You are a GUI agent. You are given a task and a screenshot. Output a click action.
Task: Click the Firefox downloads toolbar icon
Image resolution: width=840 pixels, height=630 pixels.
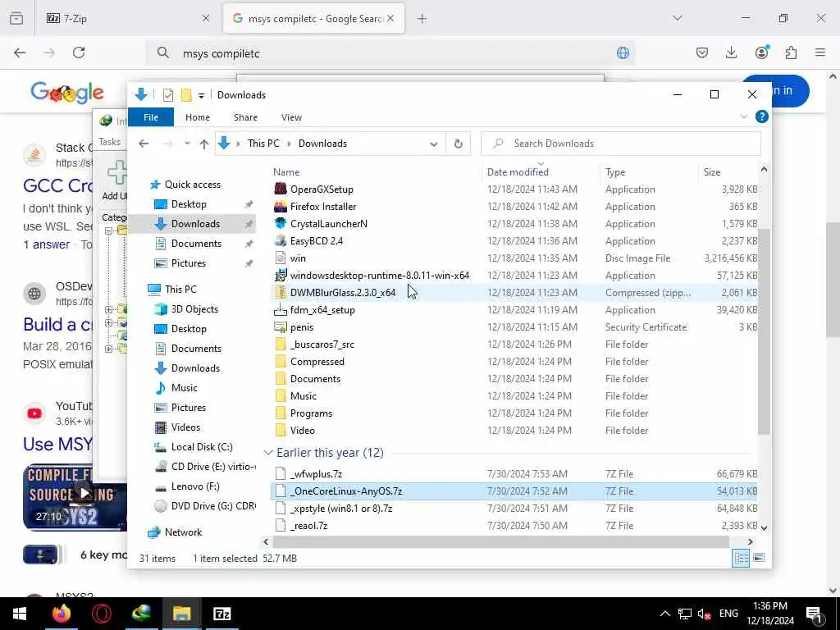731,52
